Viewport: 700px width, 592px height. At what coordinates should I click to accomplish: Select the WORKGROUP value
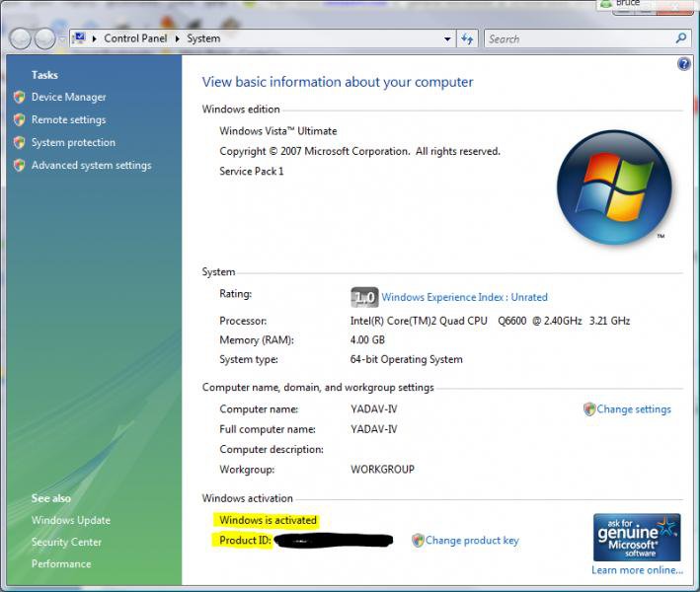[x=383, y=470]
